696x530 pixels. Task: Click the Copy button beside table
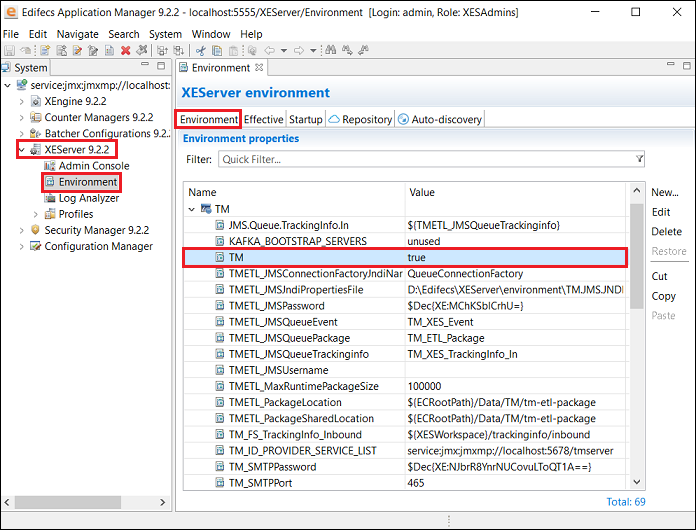pyautogui.click(x=664, y=296)
